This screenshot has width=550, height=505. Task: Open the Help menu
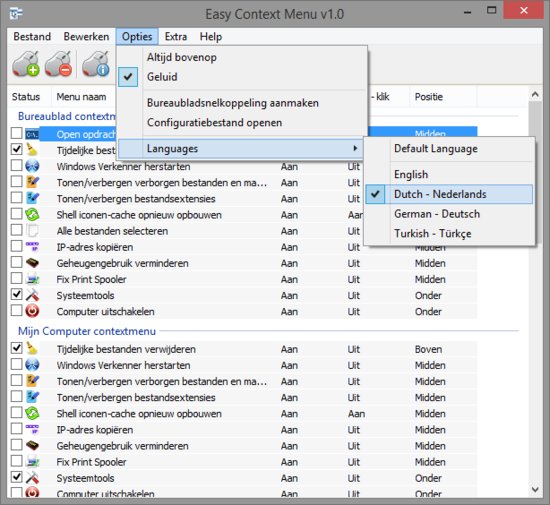211,36
